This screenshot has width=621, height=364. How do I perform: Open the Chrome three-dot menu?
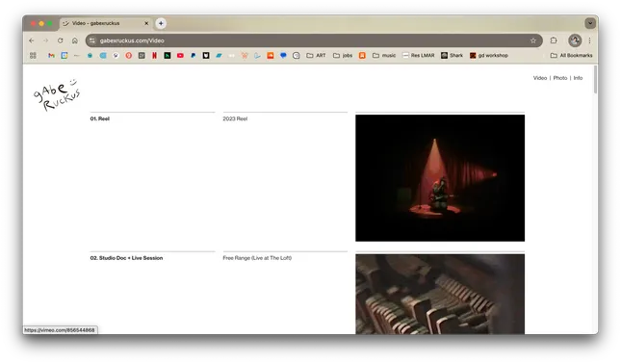(x=589, y=40)
